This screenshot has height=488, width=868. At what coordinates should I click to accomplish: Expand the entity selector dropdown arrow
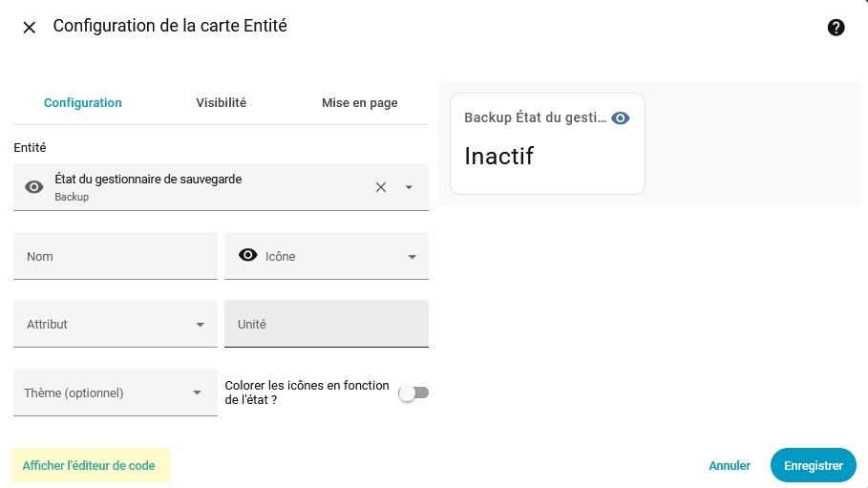(x=409, y=187)
